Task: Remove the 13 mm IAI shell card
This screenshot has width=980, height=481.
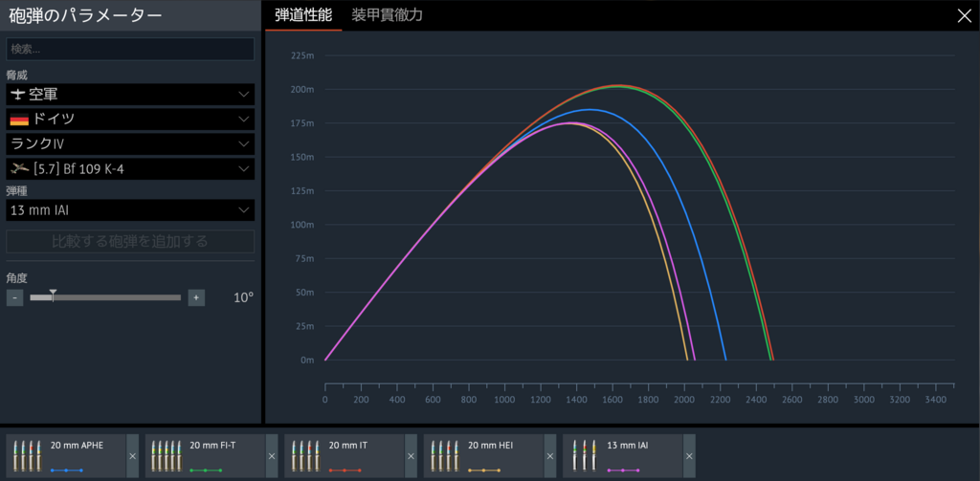Action: 689,456
